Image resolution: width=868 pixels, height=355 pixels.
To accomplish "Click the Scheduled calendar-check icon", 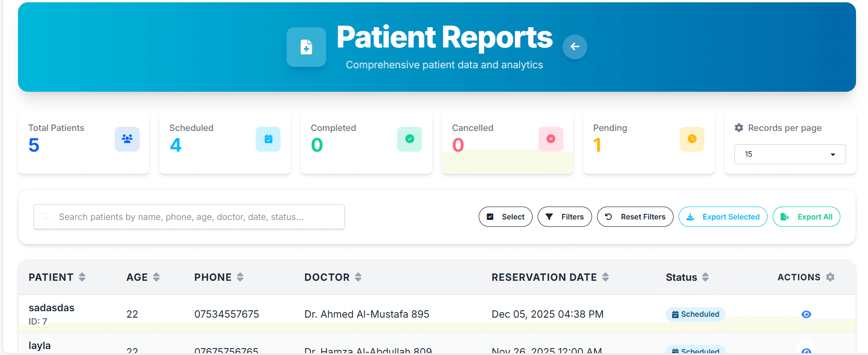I will click(268, 139).
